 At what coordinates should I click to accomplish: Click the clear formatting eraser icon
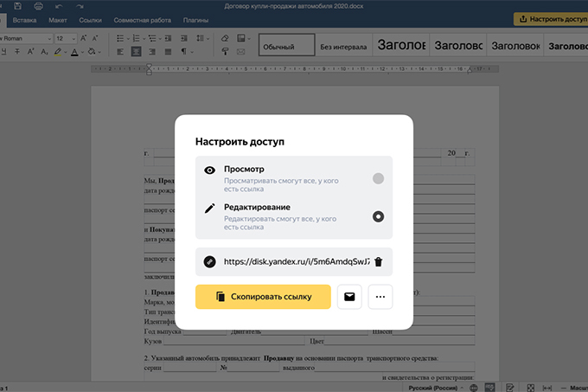pos(225,38)
